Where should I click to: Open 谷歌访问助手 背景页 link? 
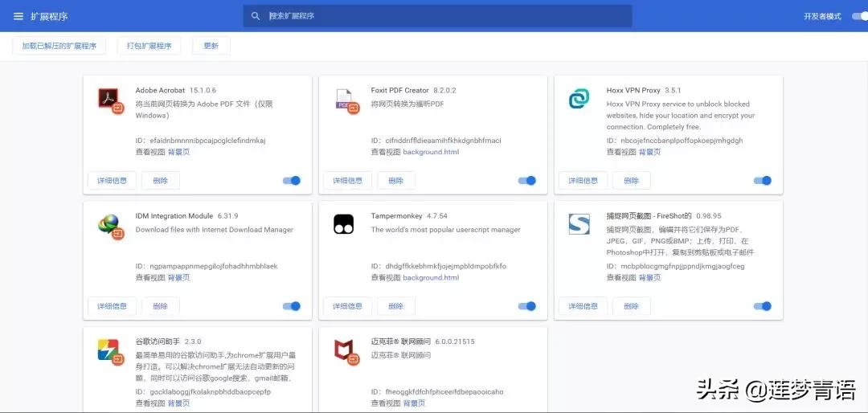point(178,403)
